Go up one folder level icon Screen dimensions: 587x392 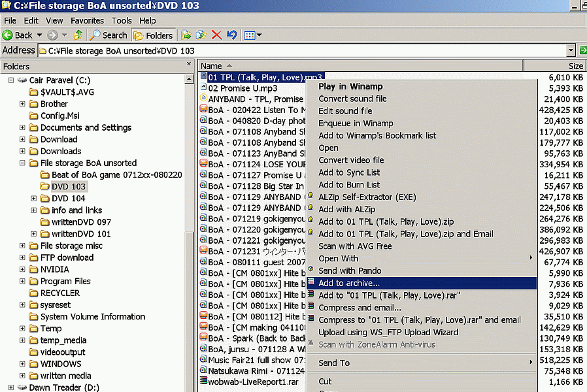click(78, 35)
